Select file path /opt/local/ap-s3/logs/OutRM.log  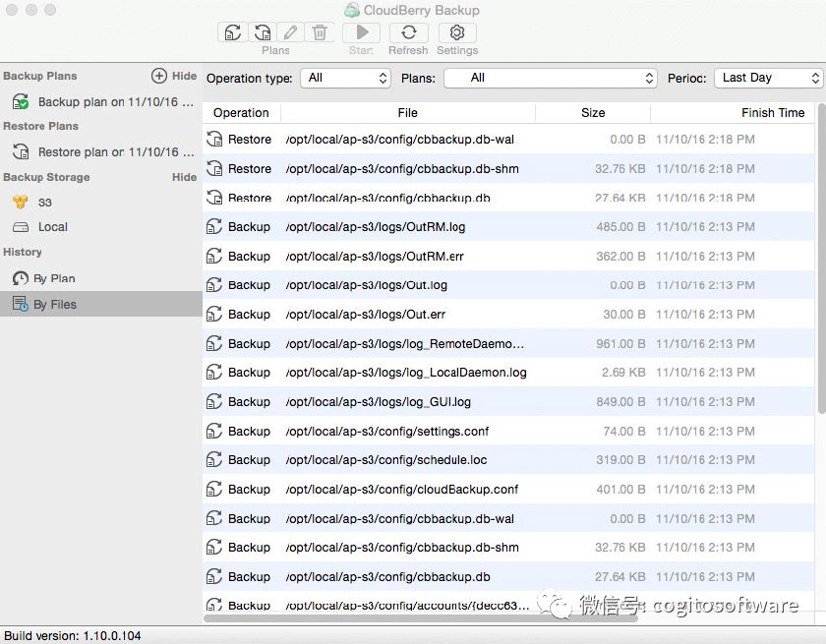click(x=376, y=227)
